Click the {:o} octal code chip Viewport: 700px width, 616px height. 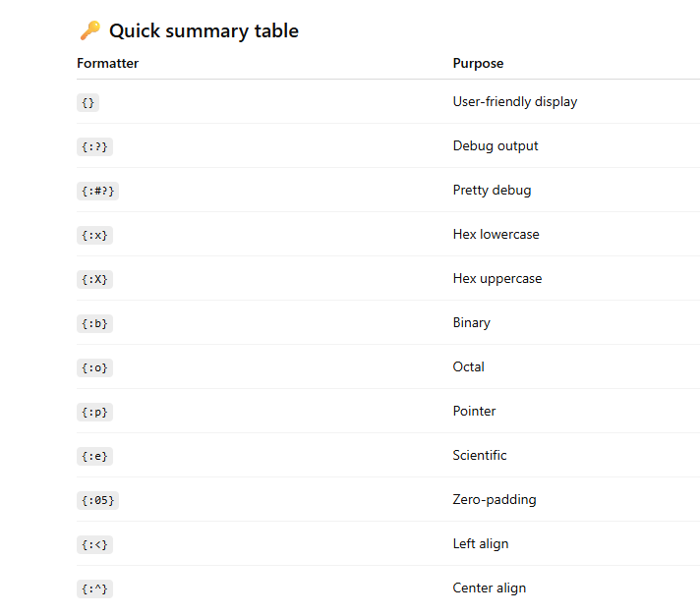click(94, 367)
